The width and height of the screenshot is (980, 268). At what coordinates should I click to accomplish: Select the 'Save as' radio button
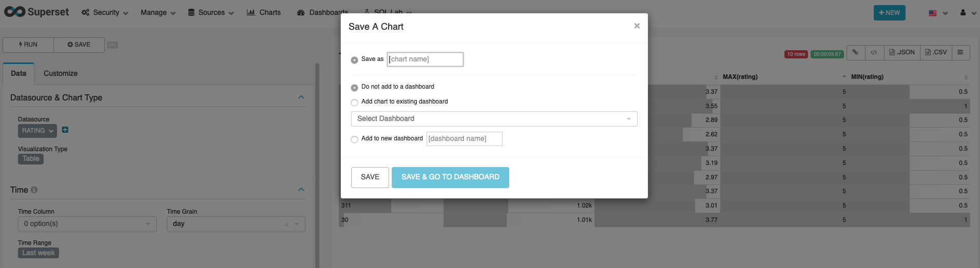(354, 60)
